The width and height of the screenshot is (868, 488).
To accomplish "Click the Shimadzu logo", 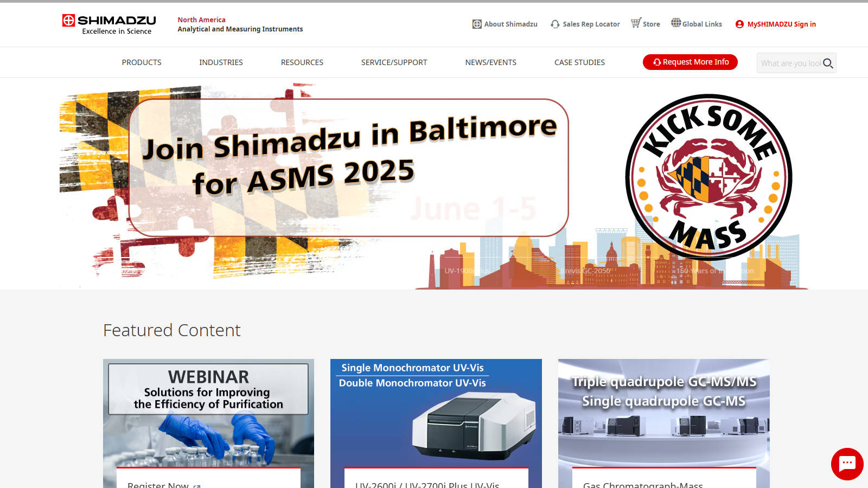I will 109,24.
